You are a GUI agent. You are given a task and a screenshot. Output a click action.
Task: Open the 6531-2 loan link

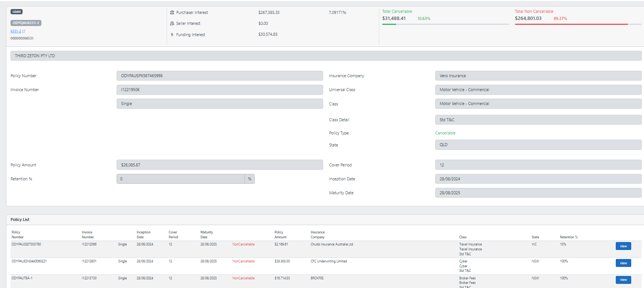(15, 31)
